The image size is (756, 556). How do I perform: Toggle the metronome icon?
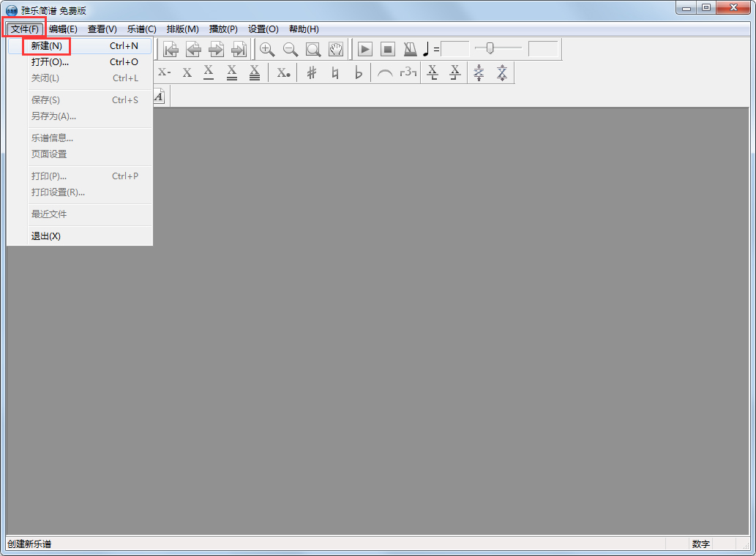pyautogui.click(x=410, y=49)
